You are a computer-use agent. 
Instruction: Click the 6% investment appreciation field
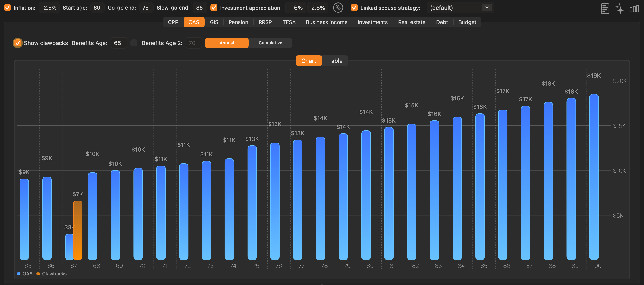click(x=296, y=8)
